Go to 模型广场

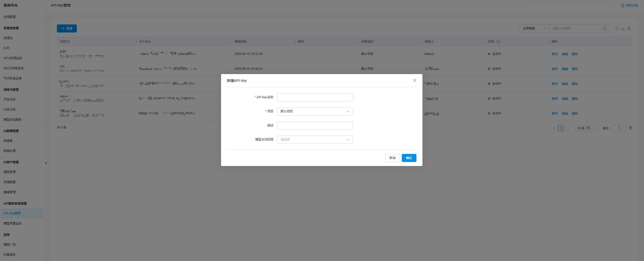(x=10, y=245)
